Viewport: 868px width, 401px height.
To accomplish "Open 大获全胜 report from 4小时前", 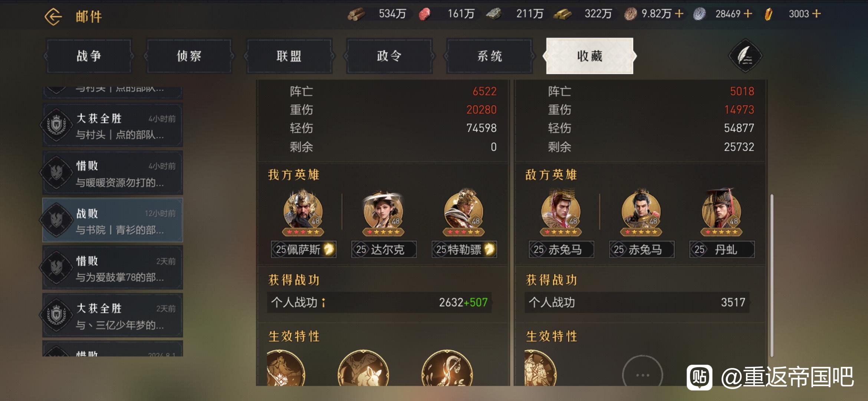I will 113,125.
